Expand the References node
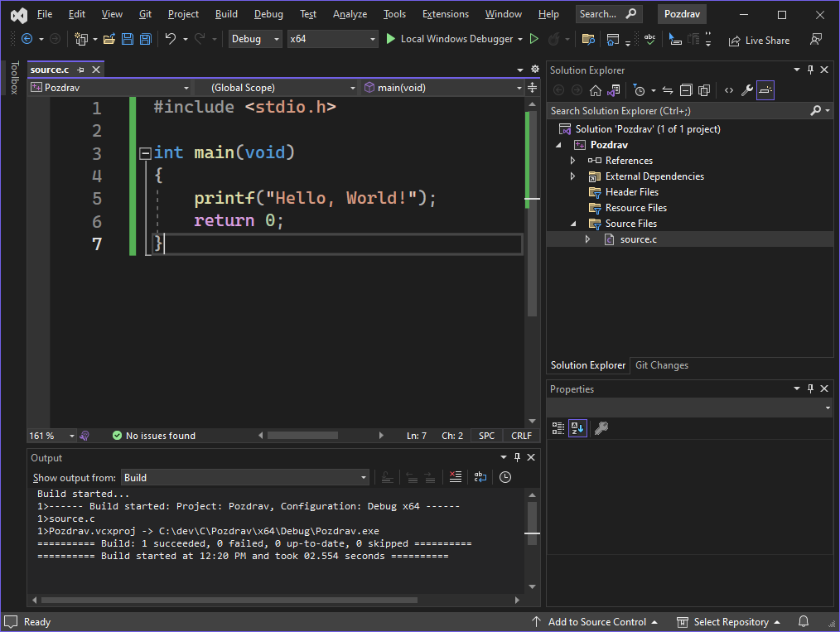840x632 pixels. point(572,161)
